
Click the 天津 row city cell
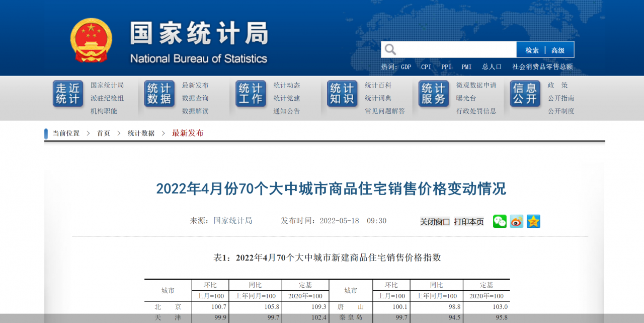pos(168,318)
